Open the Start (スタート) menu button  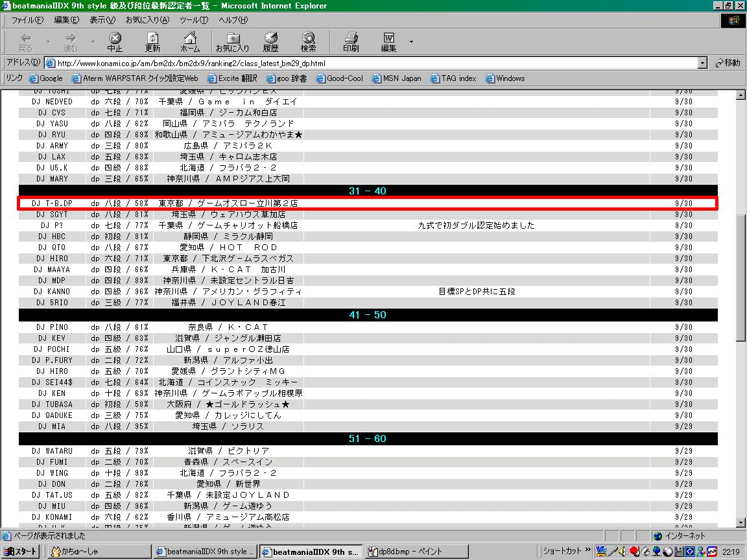click(21, 552)
